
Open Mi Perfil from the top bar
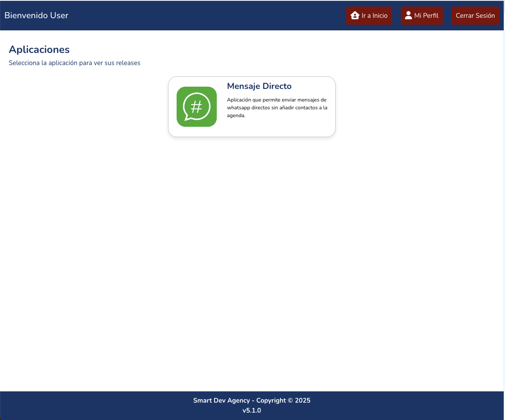click(x=422, y=15)
